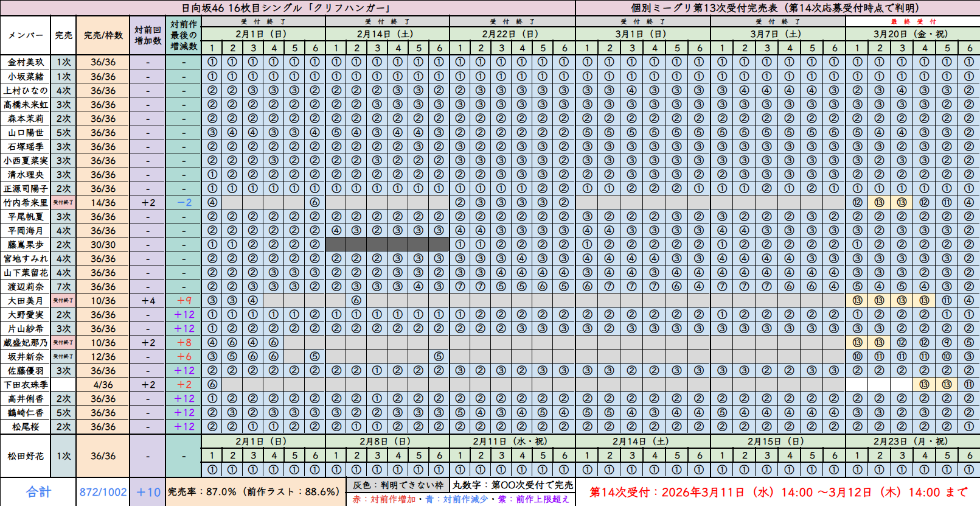Click the 30/30 cell for 藤嶌果歩
This screenshot has height=506, width=980.
click(103, 245)
